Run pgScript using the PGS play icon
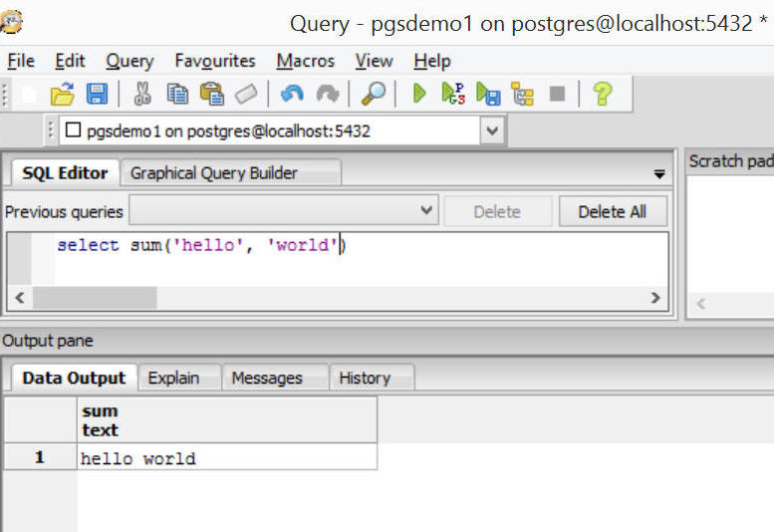This screenshot has height=532, width=774. point(453,94)
